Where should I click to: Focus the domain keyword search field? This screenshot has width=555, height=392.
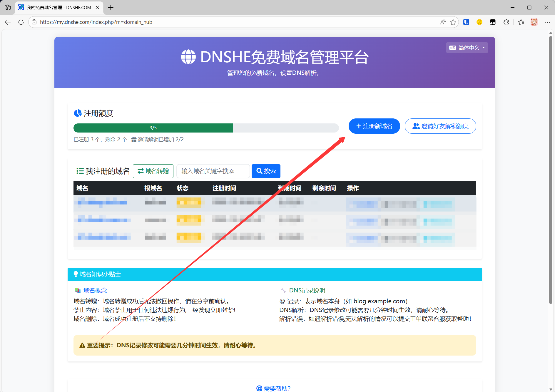(213, 171)
